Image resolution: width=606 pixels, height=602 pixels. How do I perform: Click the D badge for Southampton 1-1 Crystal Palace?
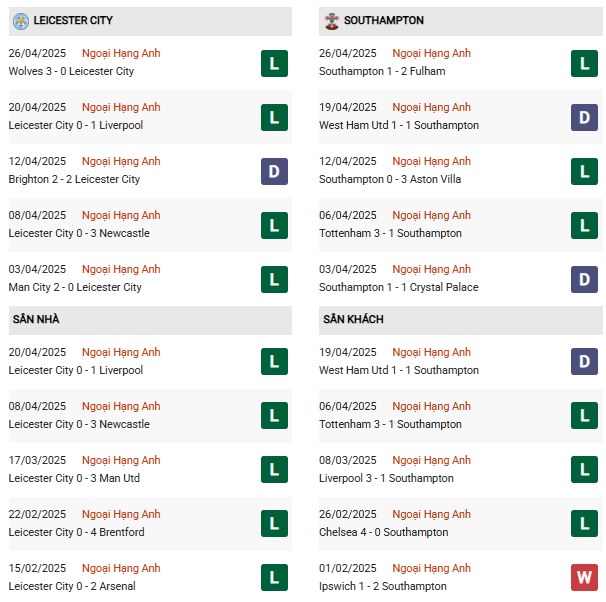584,279
